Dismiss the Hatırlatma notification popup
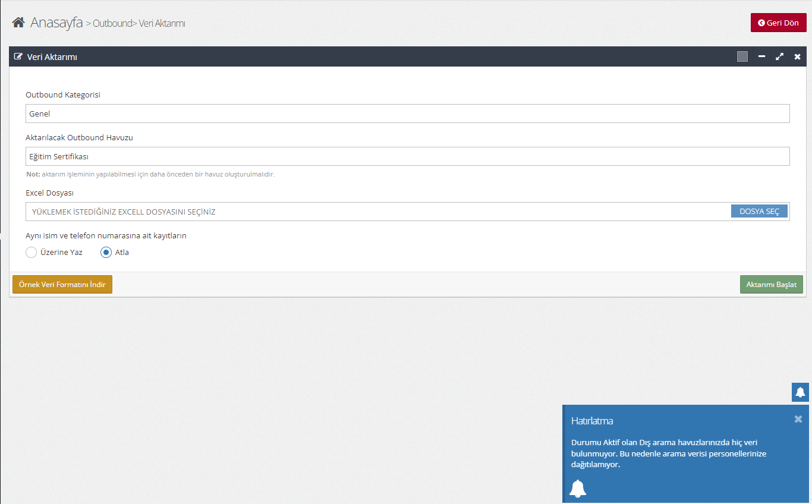 click(x=798, y=419)
